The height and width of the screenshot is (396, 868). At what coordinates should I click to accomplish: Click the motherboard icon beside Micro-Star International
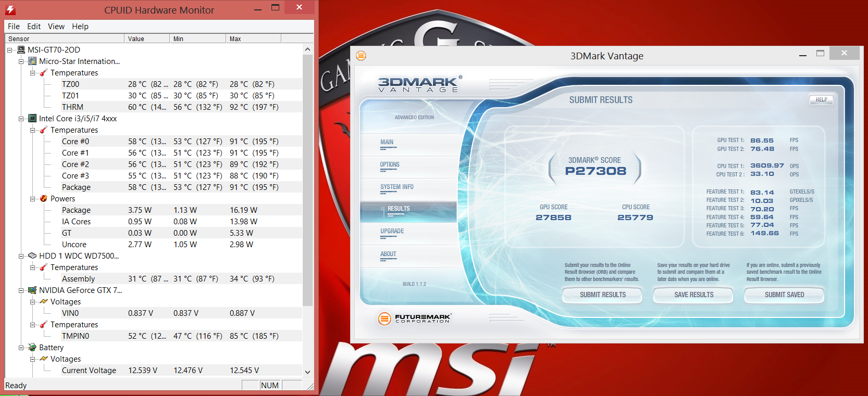32,61
